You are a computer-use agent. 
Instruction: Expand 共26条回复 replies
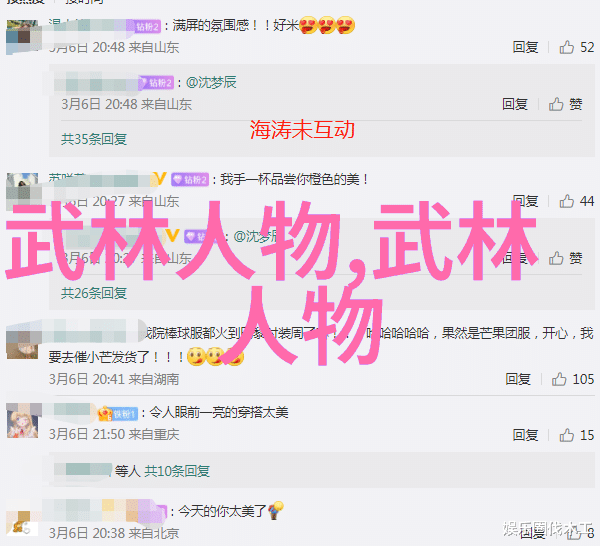(x=94, y=293)
